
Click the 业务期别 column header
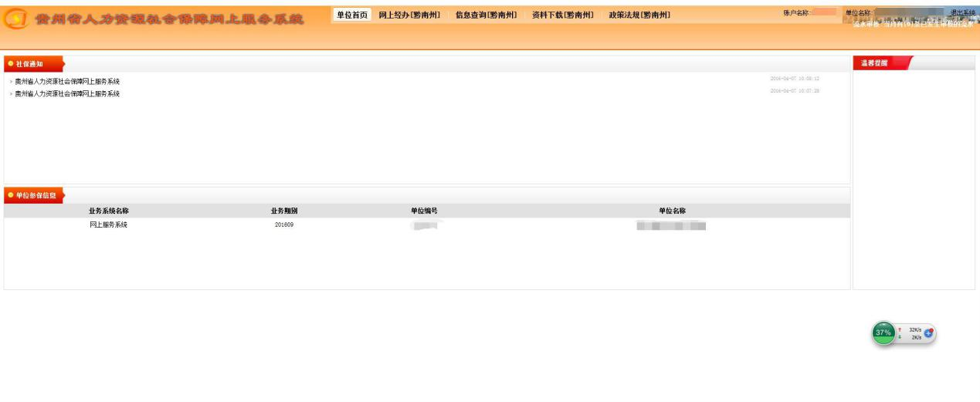point(283,211)
